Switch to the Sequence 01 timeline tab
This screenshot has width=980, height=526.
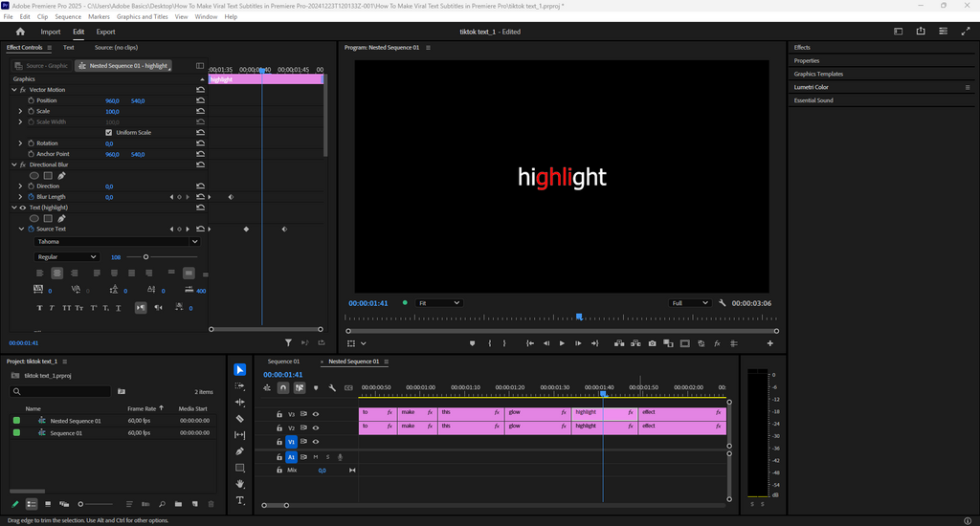[283, 362]
